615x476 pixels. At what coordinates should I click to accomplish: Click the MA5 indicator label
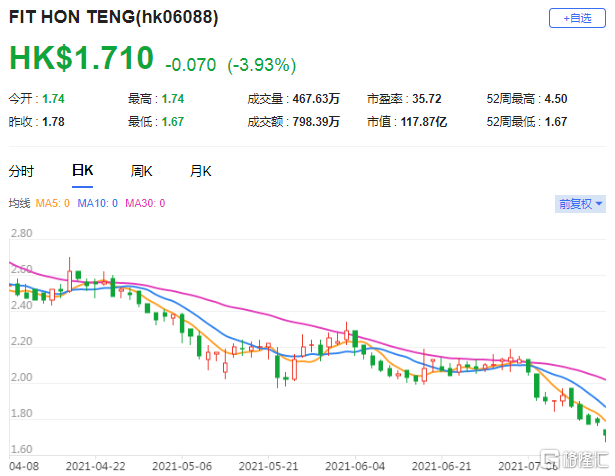53,203
